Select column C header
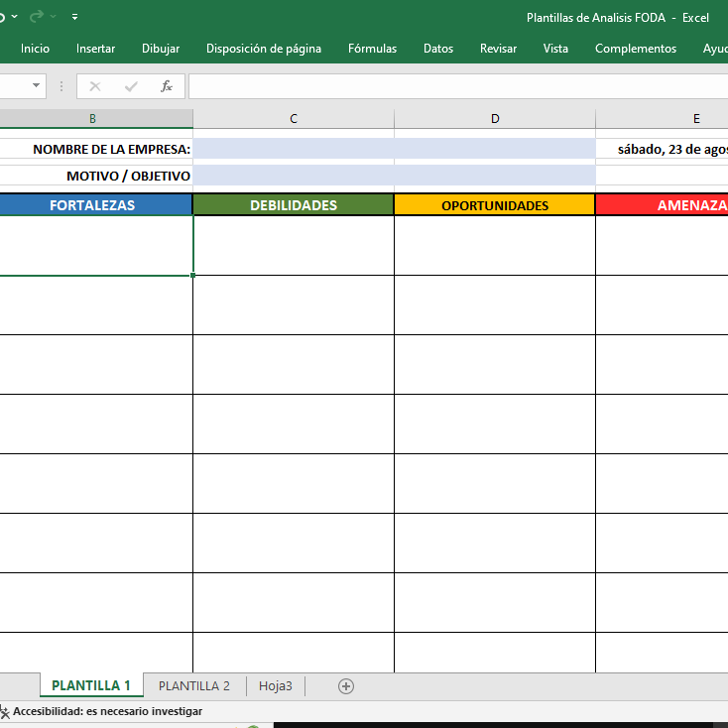This screenshot has height=728, width=728. (x=294, y=118)
